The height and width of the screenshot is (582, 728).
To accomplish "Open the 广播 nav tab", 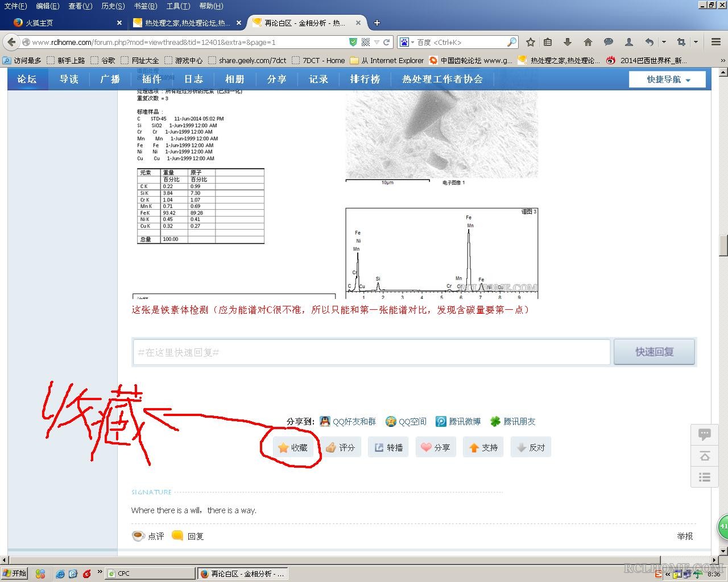I will (x=110, y=79).
